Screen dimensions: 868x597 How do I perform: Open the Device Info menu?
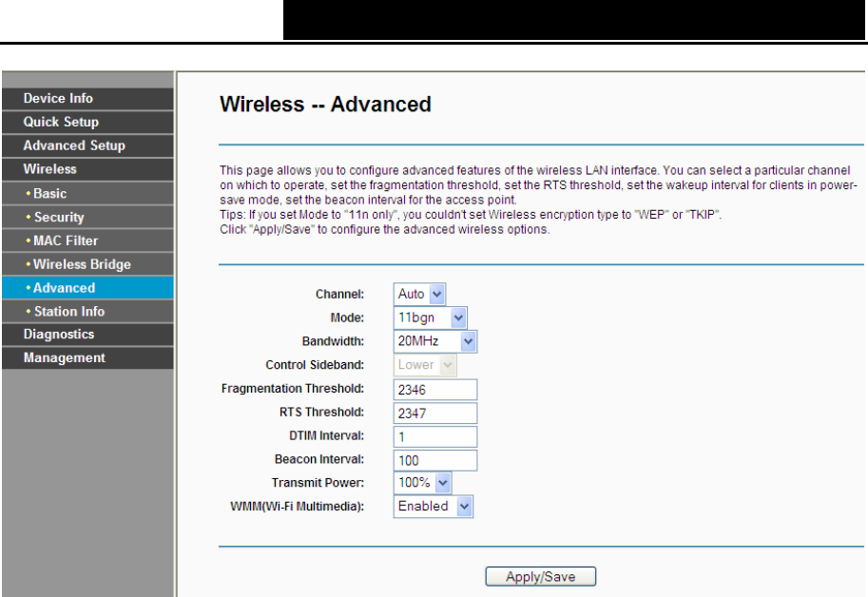point(87,99)
